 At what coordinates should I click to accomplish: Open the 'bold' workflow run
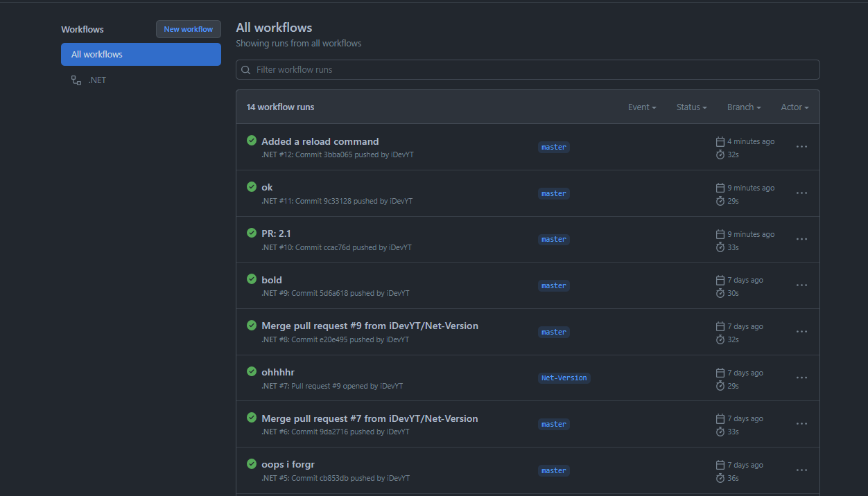pos(272,280)
